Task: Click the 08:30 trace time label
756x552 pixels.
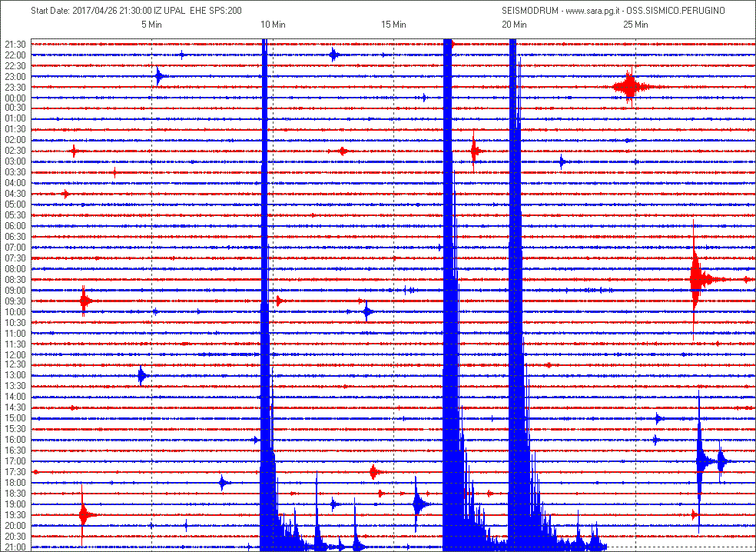Action: 15,279
